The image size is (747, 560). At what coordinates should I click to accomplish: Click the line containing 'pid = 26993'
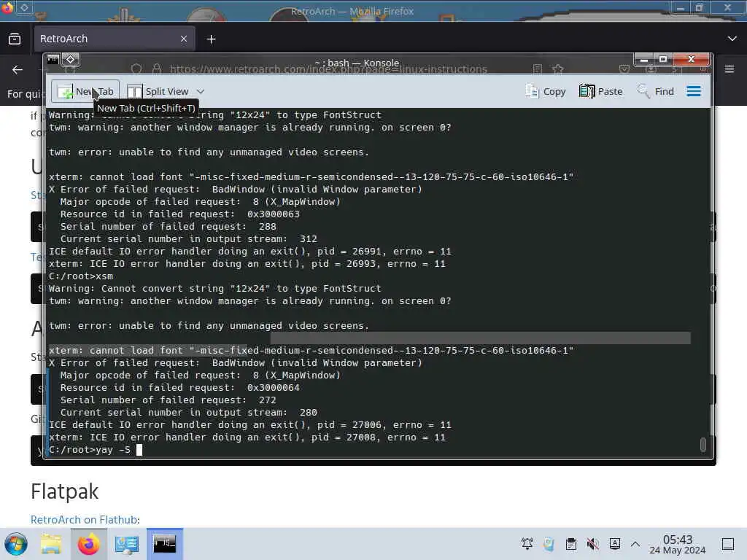(247, 264)
